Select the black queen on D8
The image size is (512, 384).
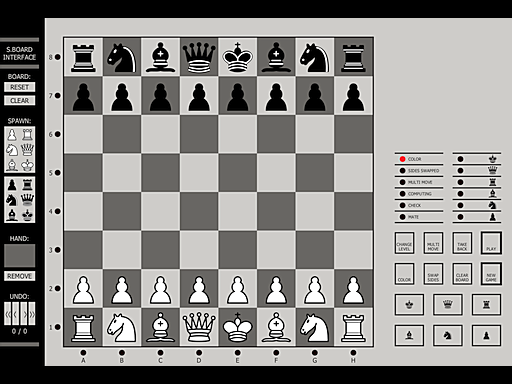(199, 57)
